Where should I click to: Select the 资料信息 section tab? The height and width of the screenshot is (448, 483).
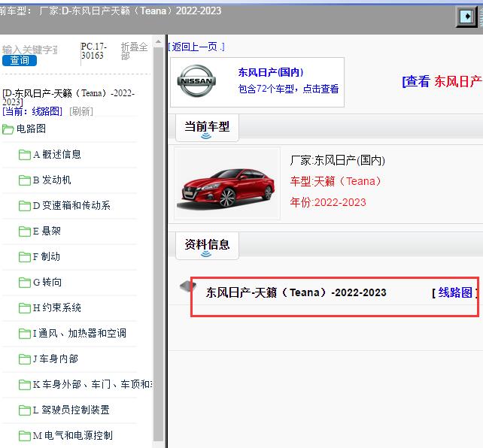pyautogui.click(x=207, y=246)
